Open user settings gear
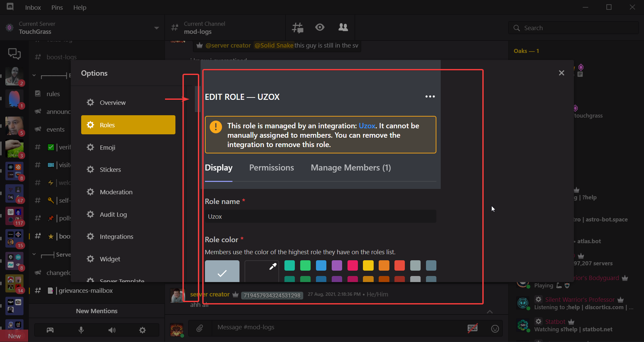 [x=143, y=330]
